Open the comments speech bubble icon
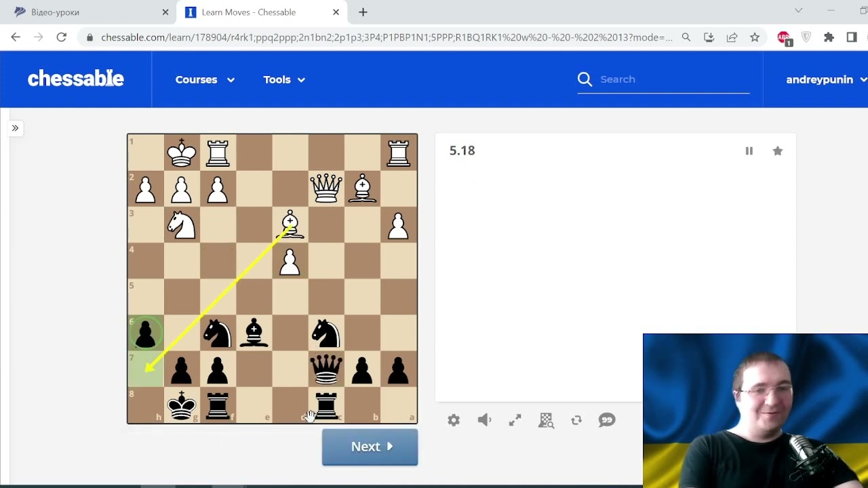 (x=607, y=420)
